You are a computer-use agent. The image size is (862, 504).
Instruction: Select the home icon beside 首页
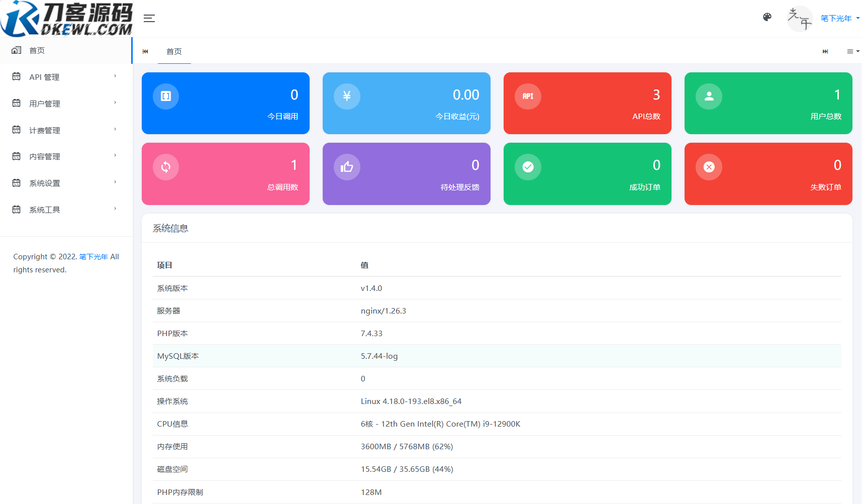click(x=16, y=50)
